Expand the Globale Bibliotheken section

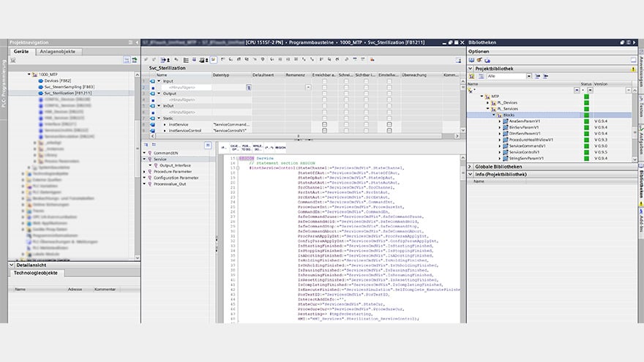471,166
